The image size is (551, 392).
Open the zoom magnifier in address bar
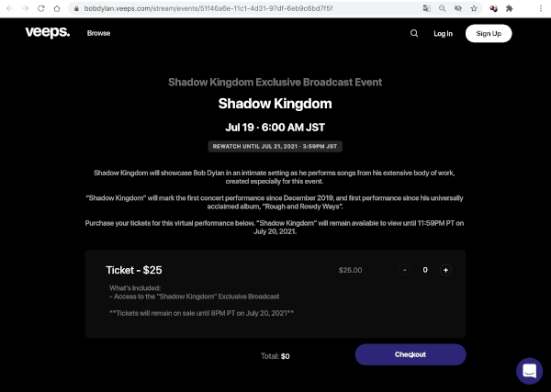point(442,8)
